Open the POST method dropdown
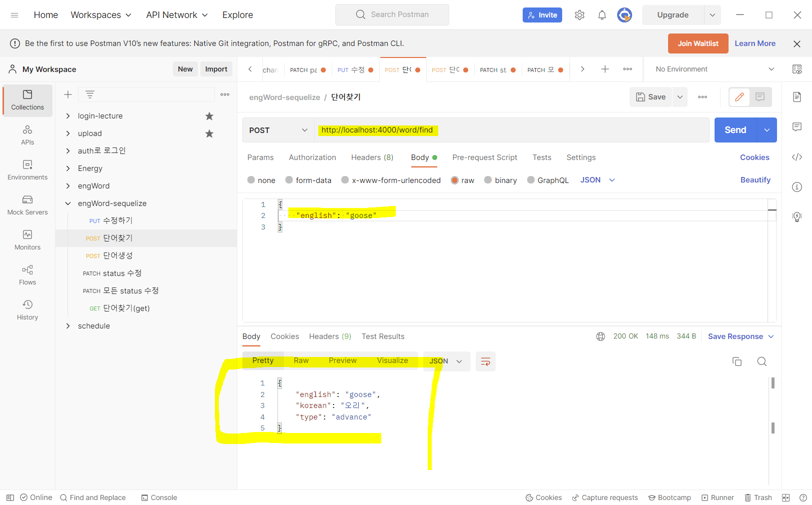 pyautogui.click(x=278, y=130)
